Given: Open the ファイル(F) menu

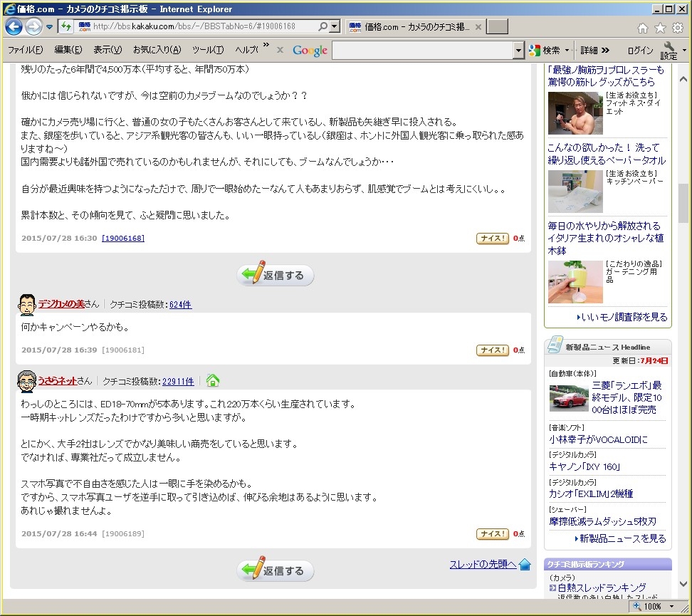Looking at the screenshot, I should 26,50.
